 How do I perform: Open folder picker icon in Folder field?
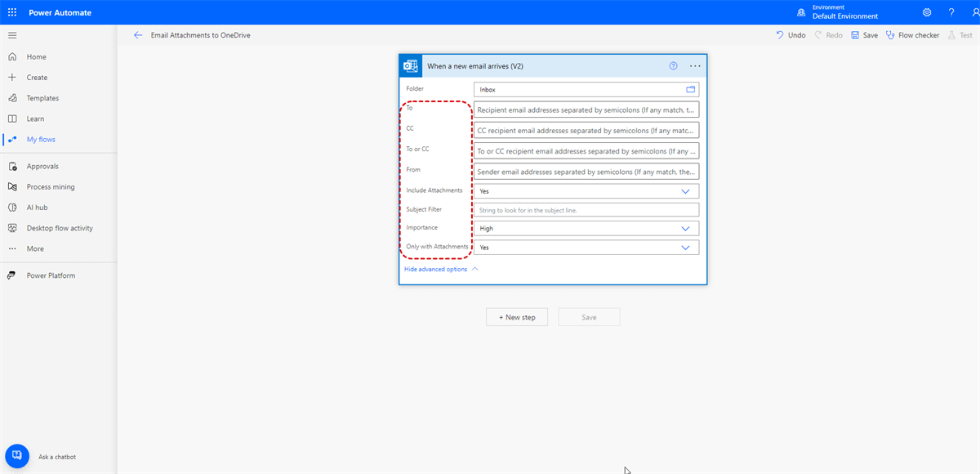(x=690, y=89)
